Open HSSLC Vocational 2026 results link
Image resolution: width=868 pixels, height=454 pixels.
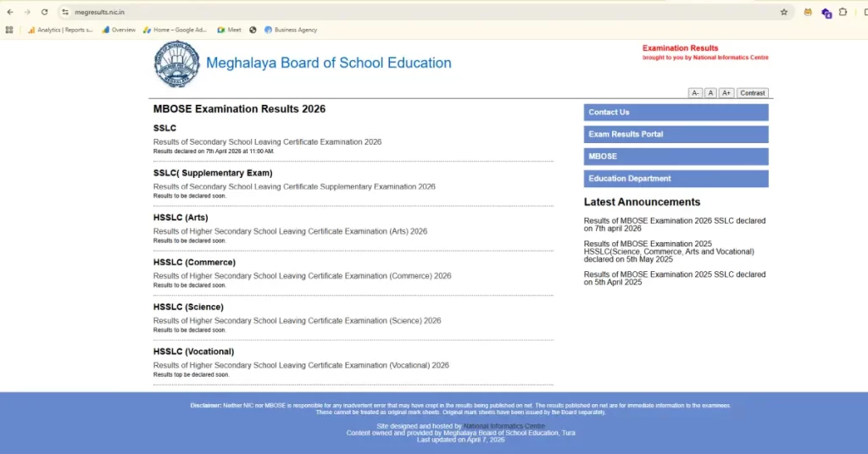[x=301, y=366]
